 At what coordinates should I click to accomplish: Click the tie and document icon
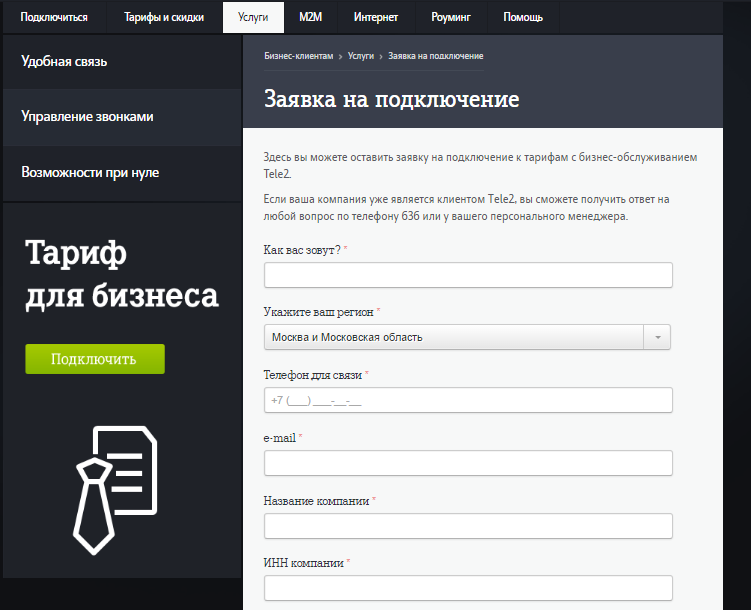pyautogui.click(x=115, y=490)
